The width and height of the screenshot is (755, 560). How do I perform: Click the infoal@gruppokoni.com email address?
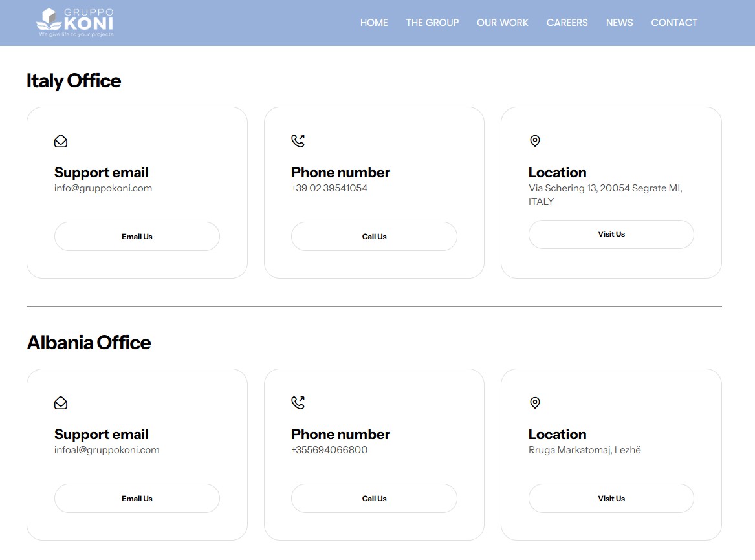[x=106, y=450]
